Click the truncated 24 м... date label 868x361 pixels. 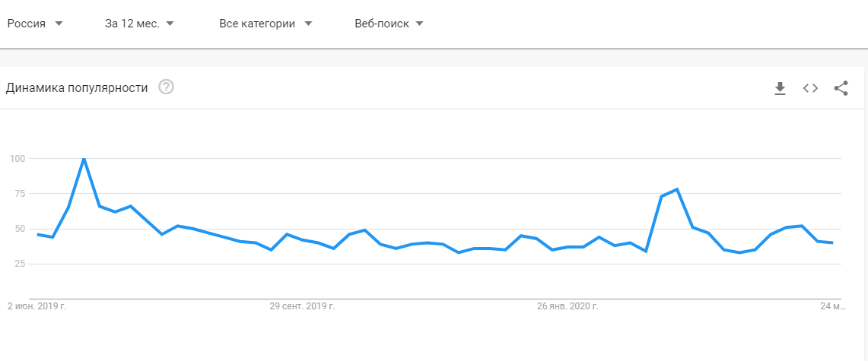coord(833,306)
